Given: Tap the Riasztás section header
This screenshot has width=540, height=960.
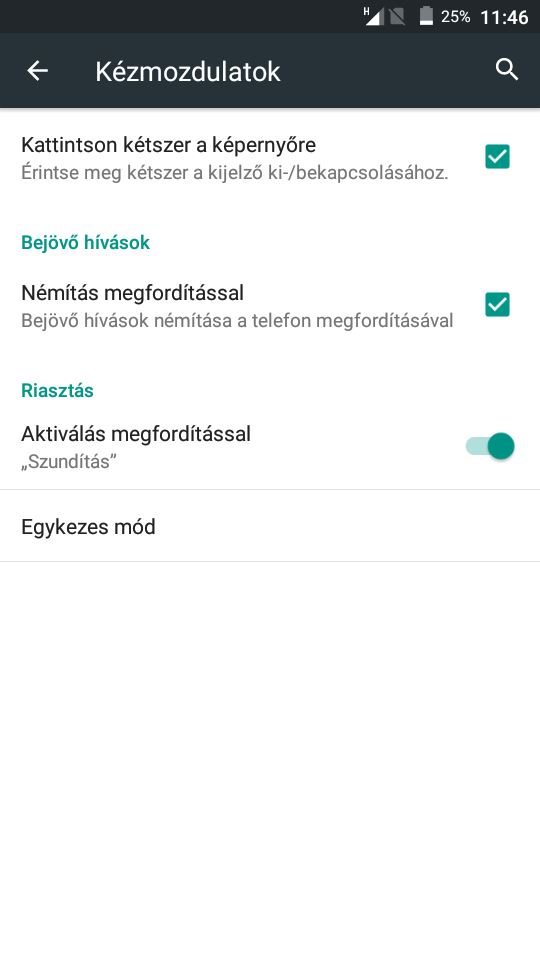Looking at the screenshot, I should click(x=58, y=390).
